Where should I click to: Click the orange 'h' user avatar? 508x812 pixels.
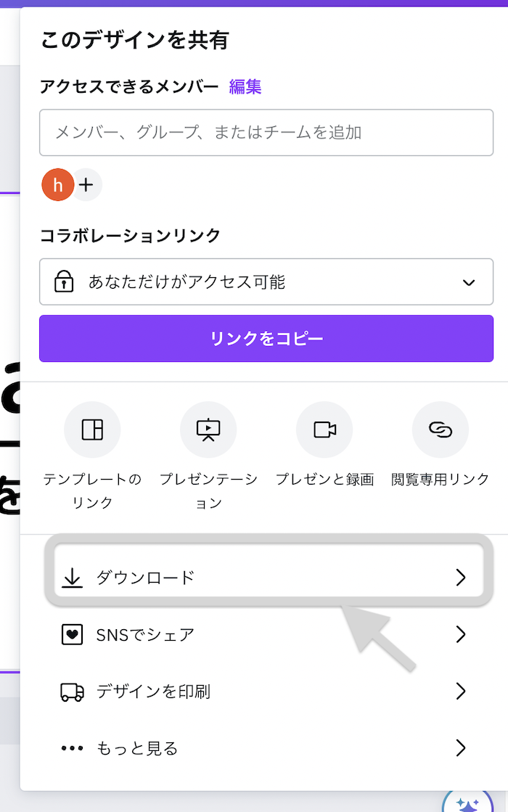tap(58, 185)
